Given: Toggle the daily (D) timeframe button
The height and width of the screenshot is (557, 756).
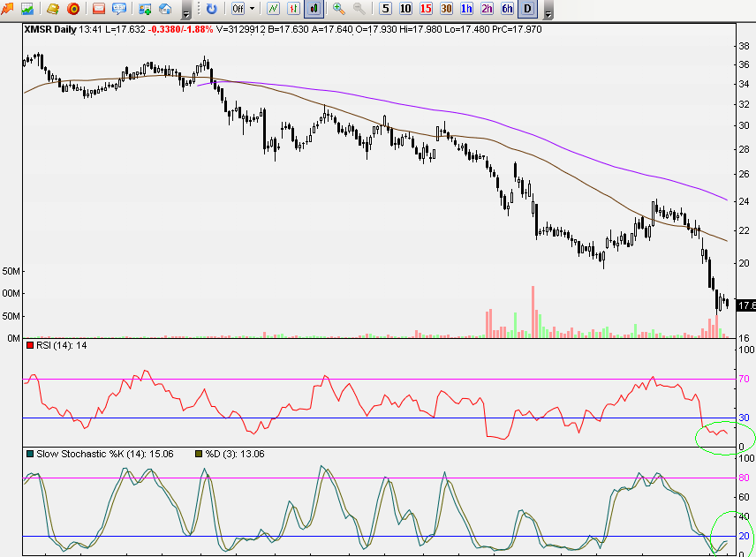Looking at the screenshot, I should [527, 9].
